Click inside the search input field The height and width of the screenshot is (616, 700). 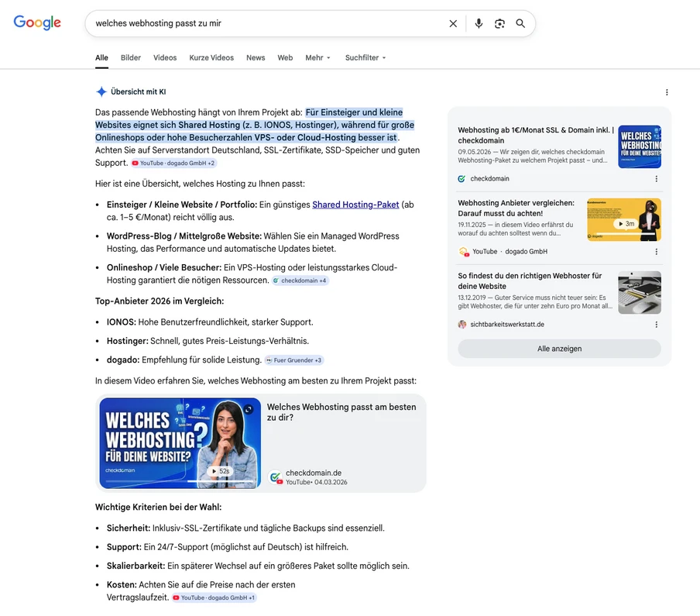(x=268, y=23)
